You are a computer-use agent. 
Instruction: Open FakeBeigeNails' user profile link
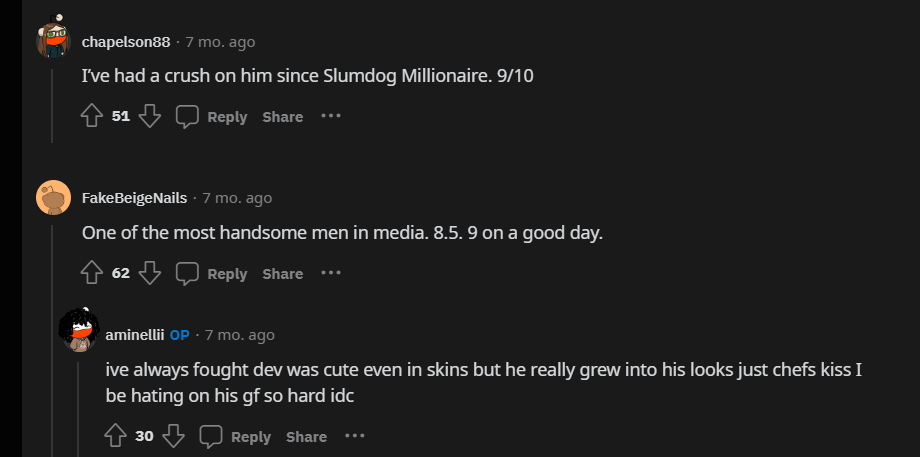click(134, 198)
